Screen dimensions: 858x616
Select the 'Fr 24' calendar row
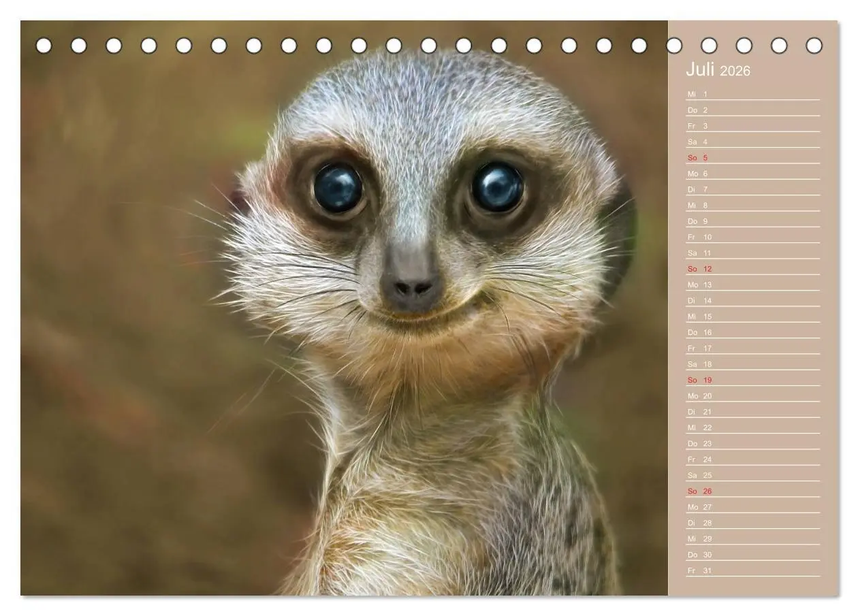click(x=752, y=459)
